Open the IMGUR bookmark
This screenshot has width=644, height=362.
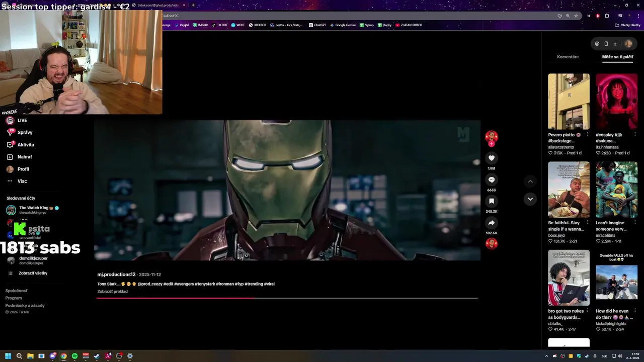tap(200, 25)
